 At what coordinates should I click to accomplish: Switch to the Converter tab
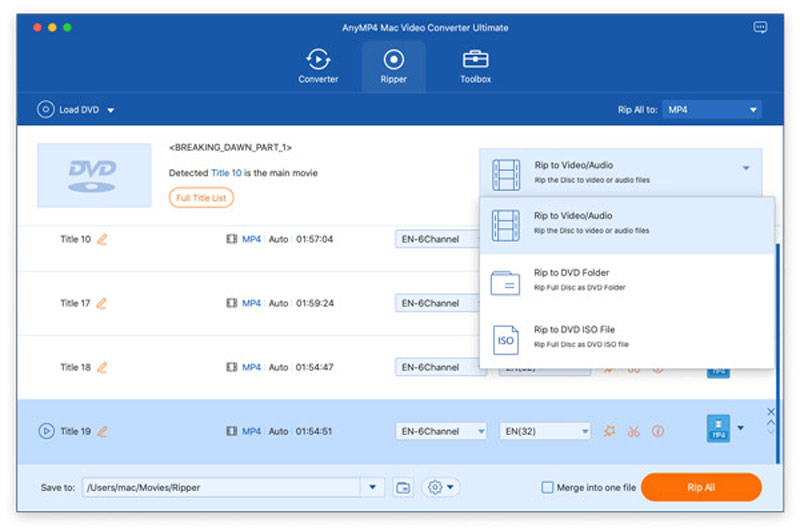(318, 66)
